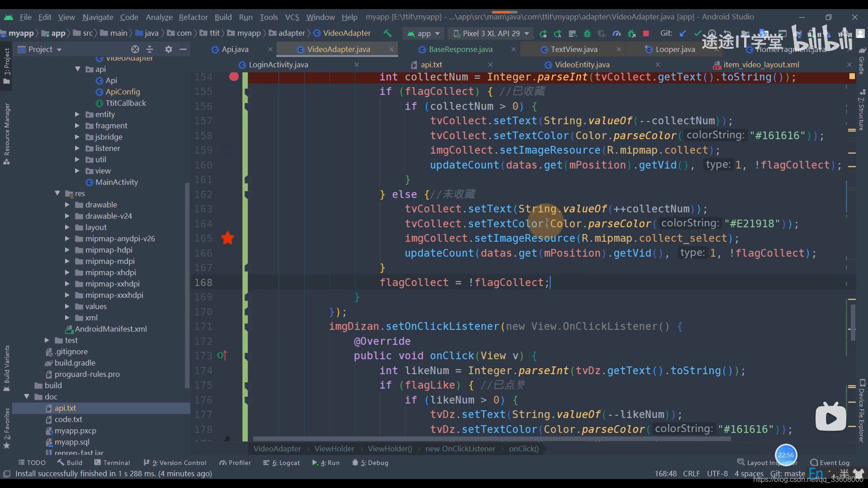
Task: Expand the layout folder
Action: [x=67, y=227]
